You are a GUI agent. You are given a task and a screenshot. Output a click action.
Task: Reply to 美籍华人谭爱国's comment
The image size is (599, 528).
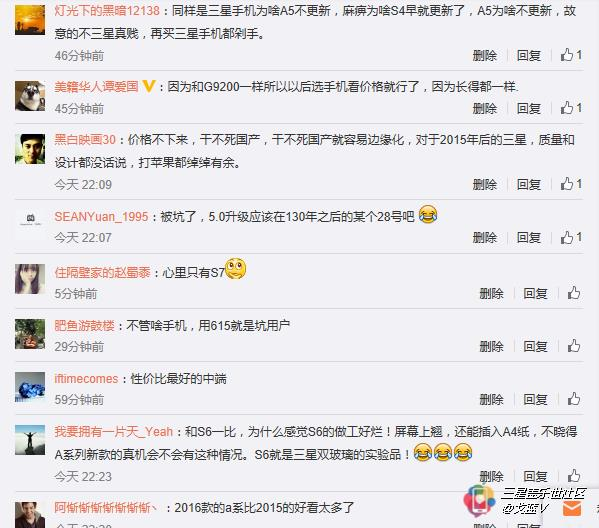coord(529,109)
